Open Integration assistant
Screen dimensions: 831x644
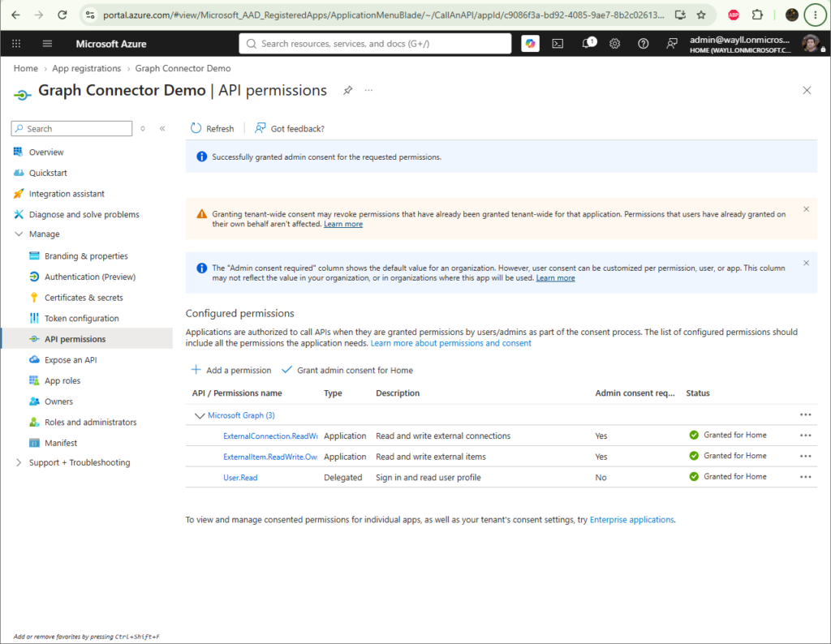click(67, 194)
